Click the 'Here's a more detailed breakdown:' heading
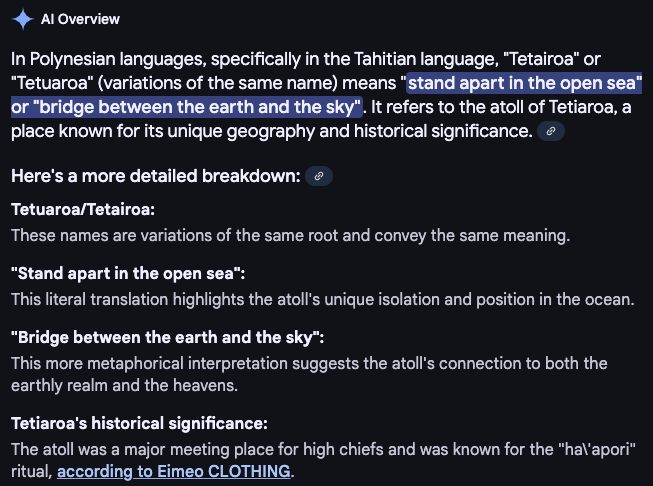653x486 pixels. [156, 176]
